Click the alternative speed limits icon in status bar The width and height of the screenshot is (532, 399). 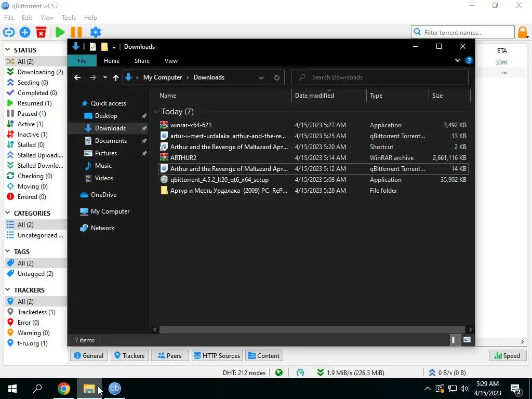tap(300, 373)
